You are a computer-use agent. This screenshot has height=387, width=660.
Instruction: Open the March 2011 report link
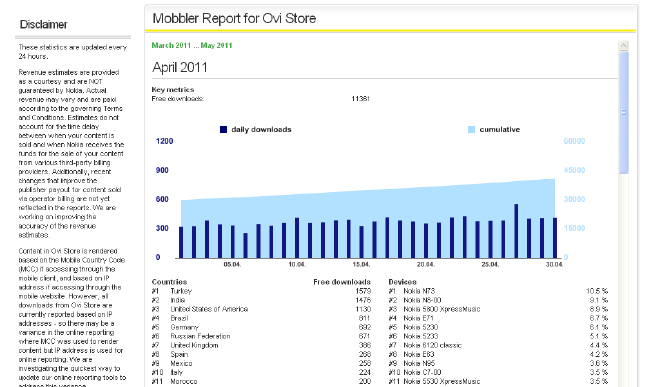pos(171,45)
